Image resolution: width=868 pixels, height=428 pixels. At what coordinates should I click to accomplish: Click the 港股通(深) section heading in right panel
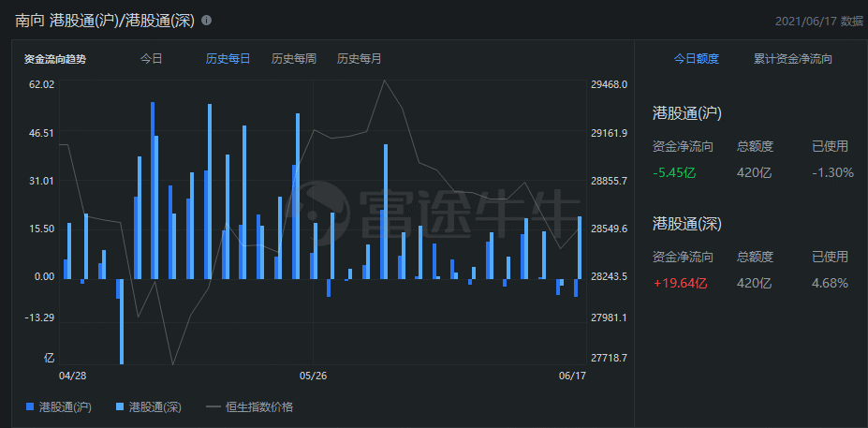click(x=687, y=224)
